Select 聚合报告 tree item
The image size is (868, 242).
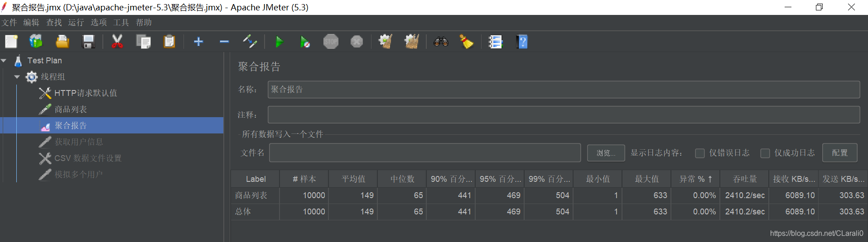pos(71,126)
